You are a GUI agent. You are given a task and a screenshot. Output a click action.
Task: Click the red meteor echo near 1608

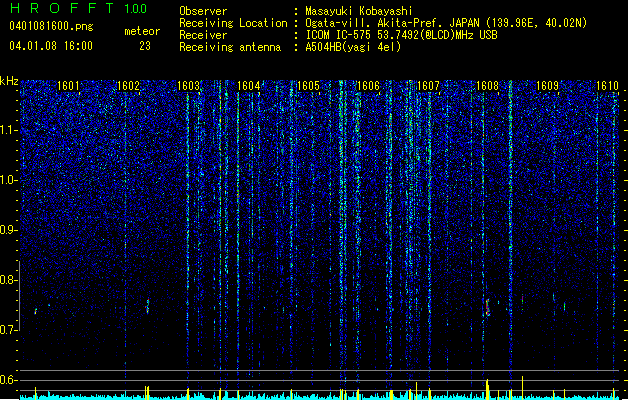tap(487, 308)
